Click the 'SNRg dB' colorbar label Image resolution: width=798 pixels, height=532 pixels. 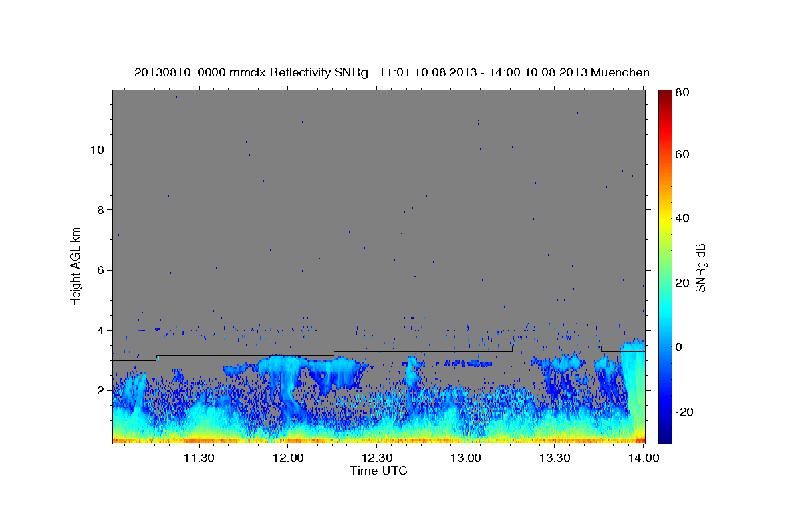pos(700,267)
